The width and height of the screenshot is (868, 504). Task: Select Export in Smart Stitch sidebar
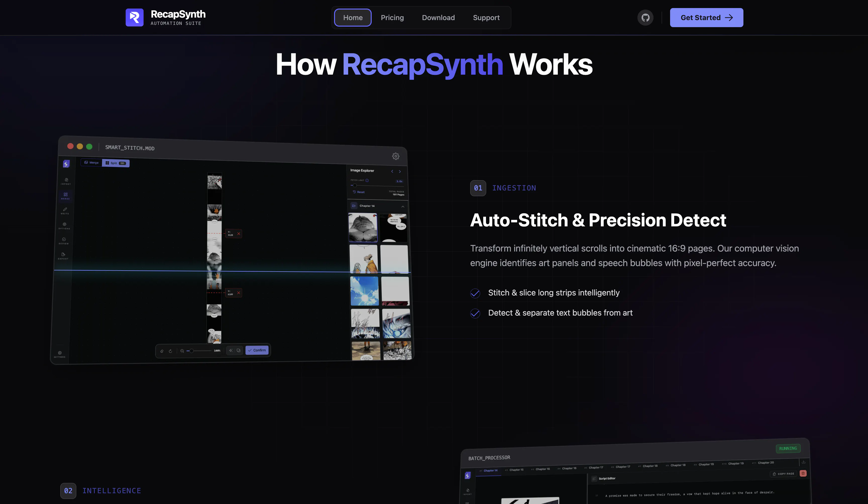(63, 256)
